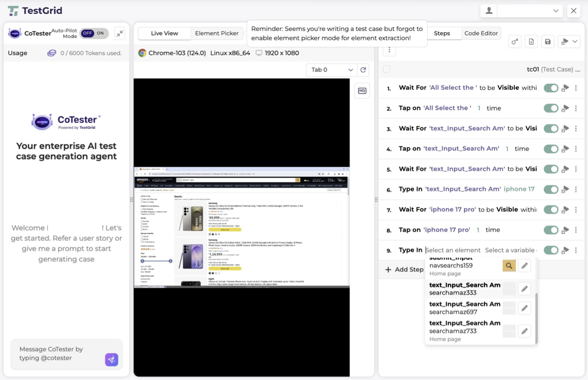
Task: Collapse the CoTester panel with the arrows icon
Action: click(x=120, y=33)
